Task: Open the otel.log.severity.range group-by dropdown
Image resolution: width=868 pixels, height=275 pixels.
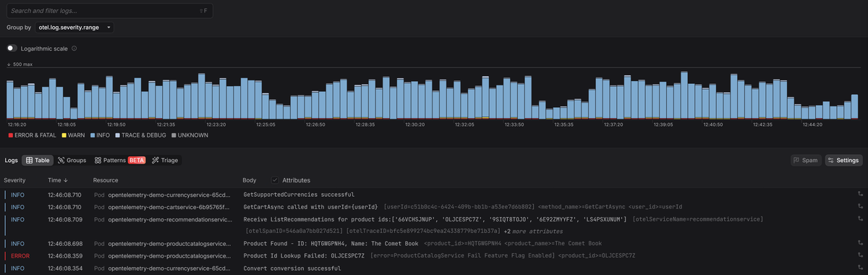Action: (x=75, y=27)
